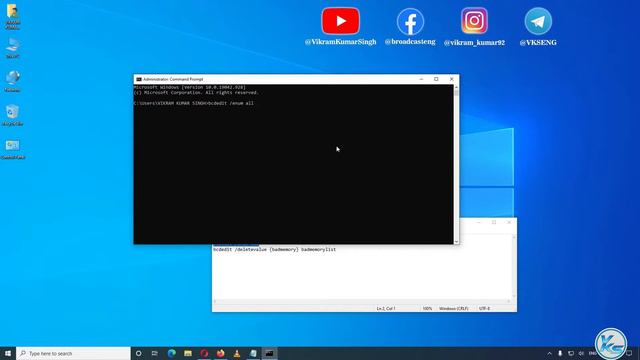Image resolution: width=640 pixels, height=360 pixels.
Task: Click the Microsoft Windows version line
Action: click(190, 87)
